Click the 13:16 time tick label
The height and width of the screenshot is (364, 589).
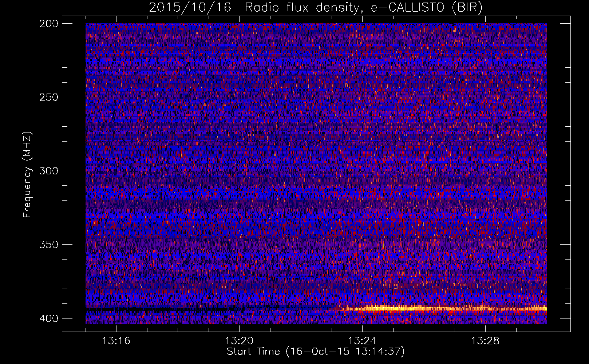116,341
